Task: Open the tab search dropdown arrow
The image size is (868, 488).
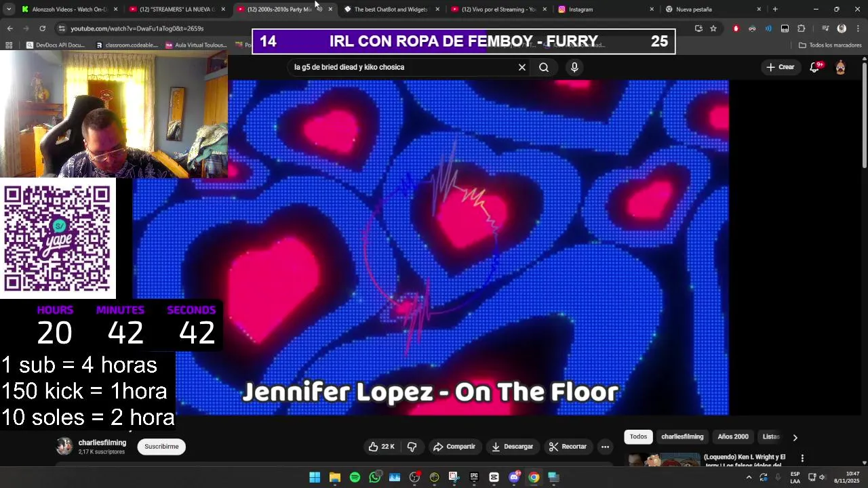Action: (8, 9)
